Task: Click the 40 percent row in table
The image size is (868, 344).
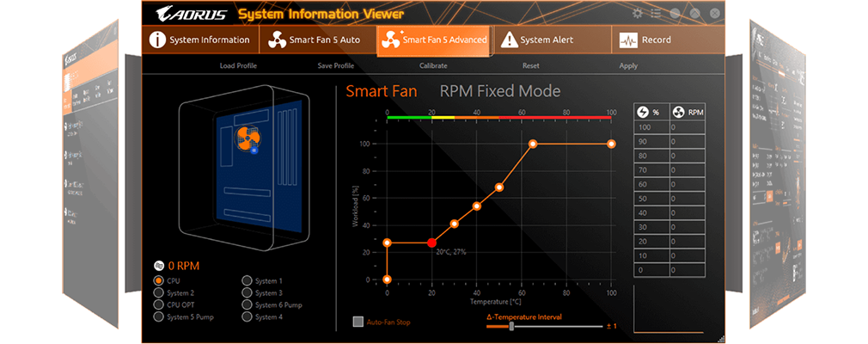Action: click(x=669, y=213)
